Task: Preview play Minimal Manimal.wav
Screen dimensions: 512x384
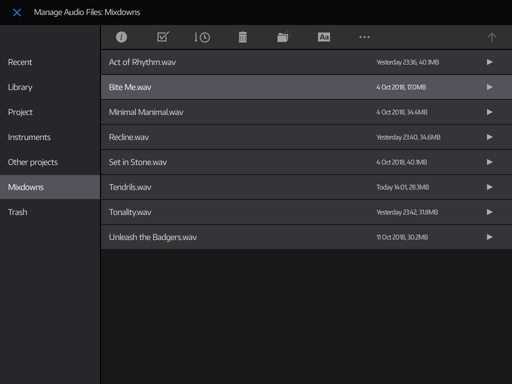Action: (x=489, y=112)
